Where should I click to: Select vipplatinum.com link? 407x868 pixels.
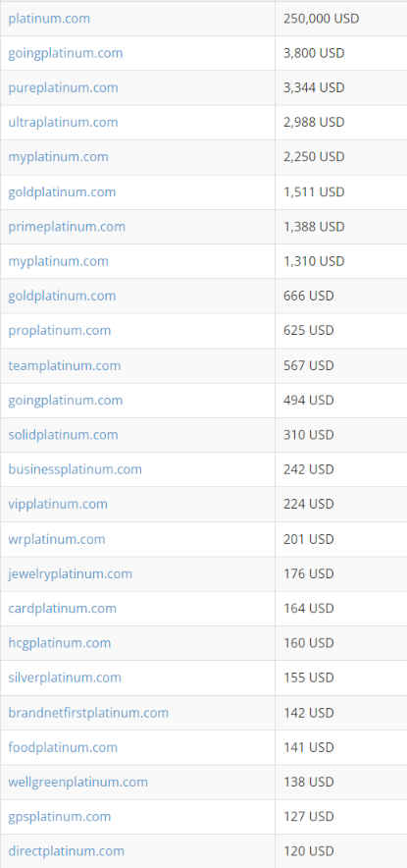pos(58,504)
